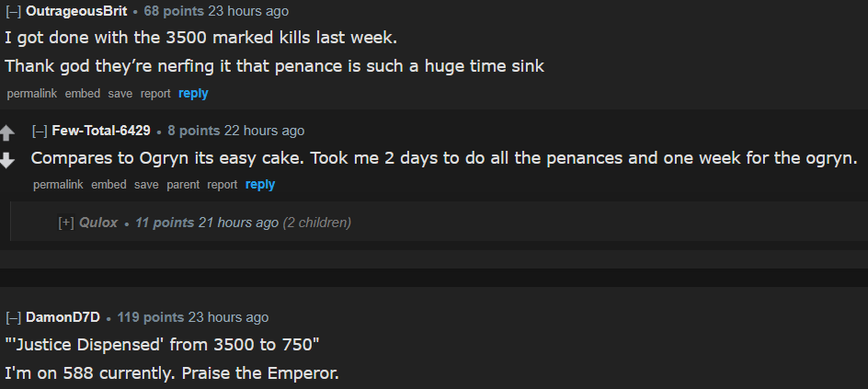Save Few-Total-6429's comment
868x389 pixels.
click(x=146, y=185)
